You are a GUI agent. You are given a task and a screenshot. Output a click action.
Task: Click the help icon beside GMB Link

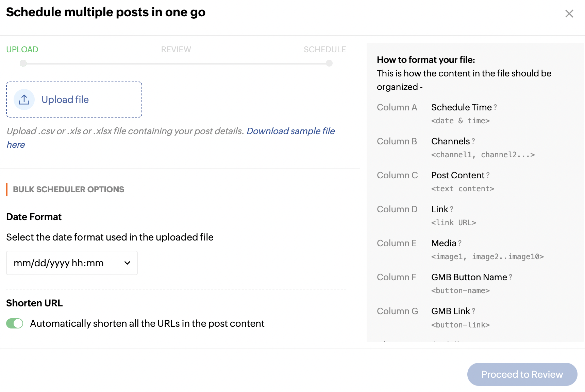(x=473, y=311)
